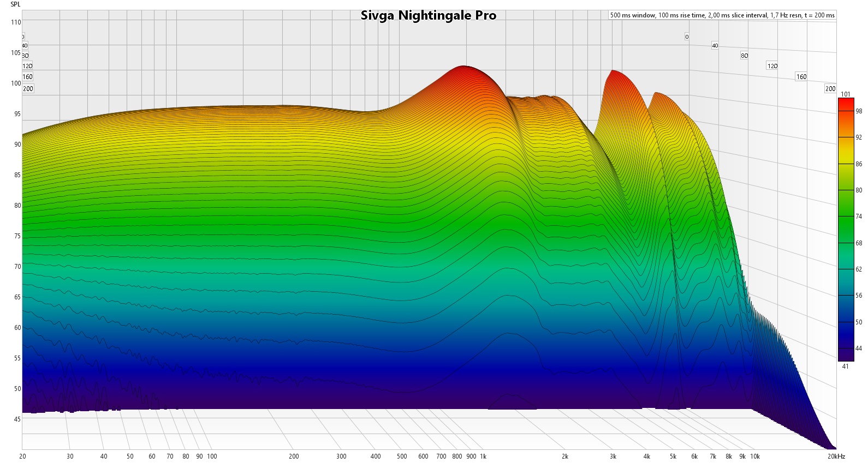Click the 1k label on the frequency axis
Viewport: 868px width, 463px height.
[483, 456]
